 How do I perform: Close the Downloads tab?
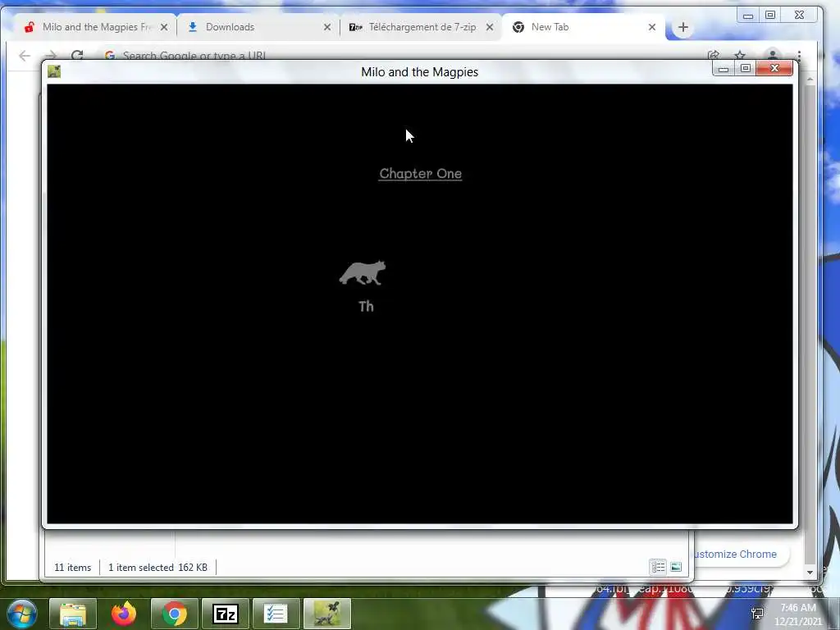point(327,27)
